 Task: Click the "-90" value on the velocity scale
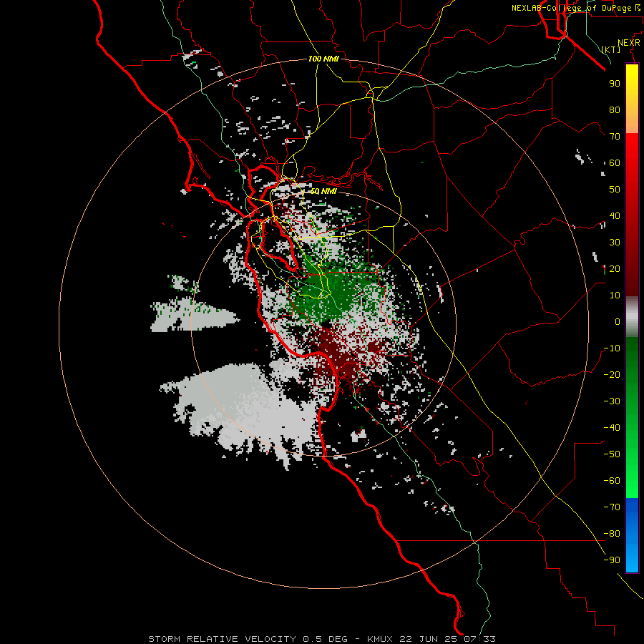(612, 560)
